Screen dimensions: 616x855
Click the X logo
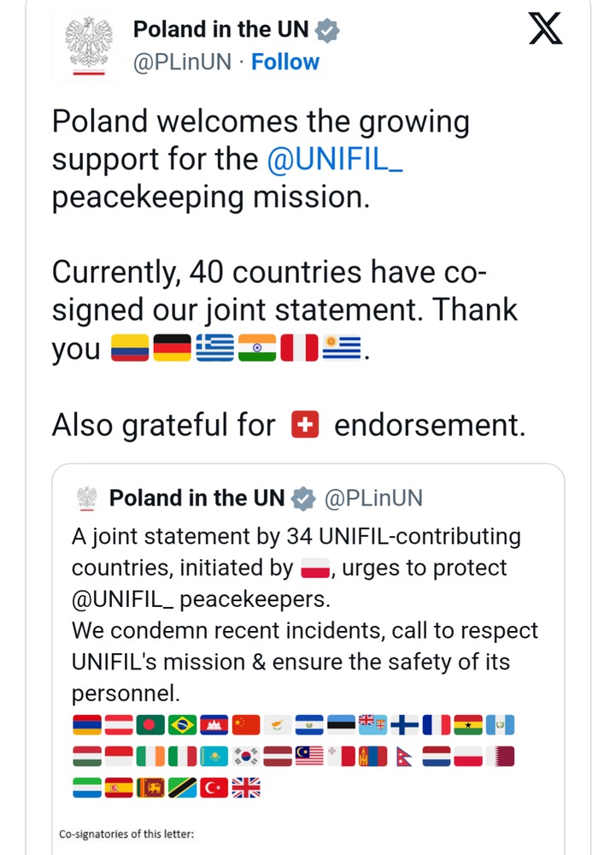point(545,31)
